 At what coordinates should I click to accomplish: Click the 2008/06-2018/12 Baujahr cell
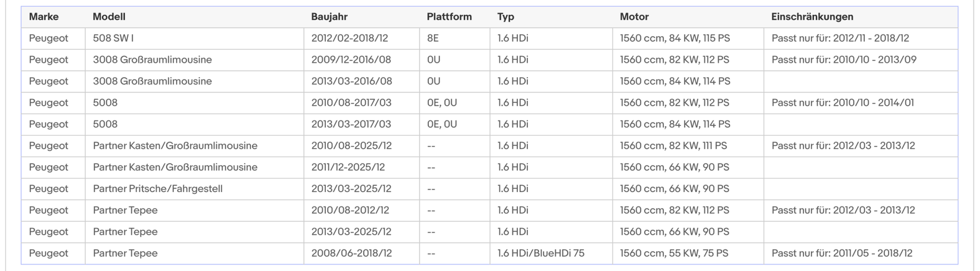(352, 253)
